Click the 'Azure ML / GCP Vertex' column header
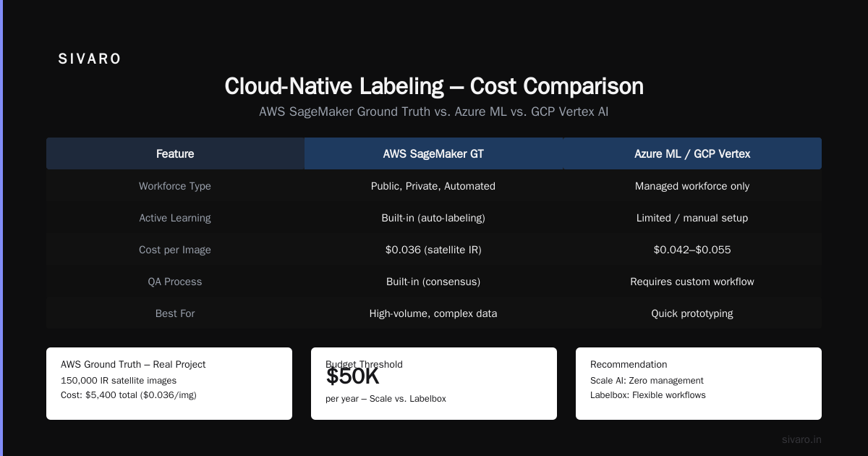This screenshot has height=456, width=868. pyautogui.click(x=692, y=153)
